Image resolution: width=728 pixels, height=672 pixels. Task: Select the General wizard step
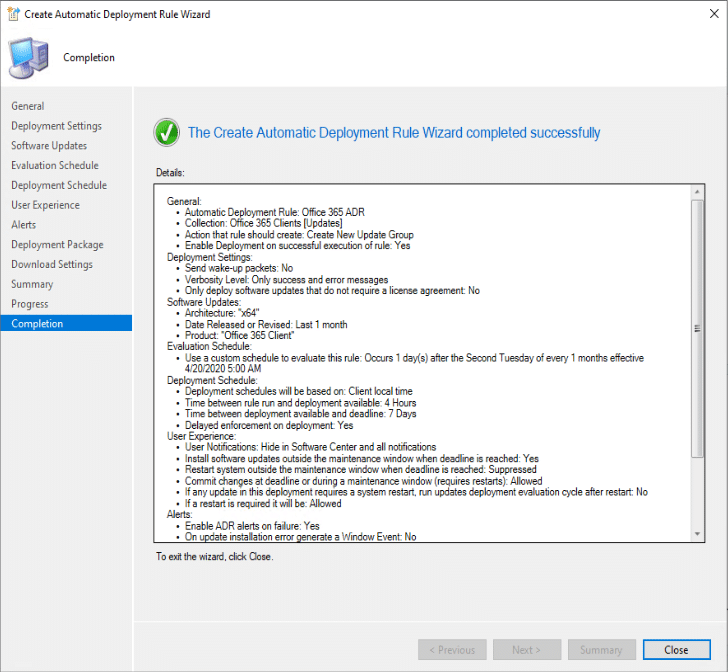28,106
